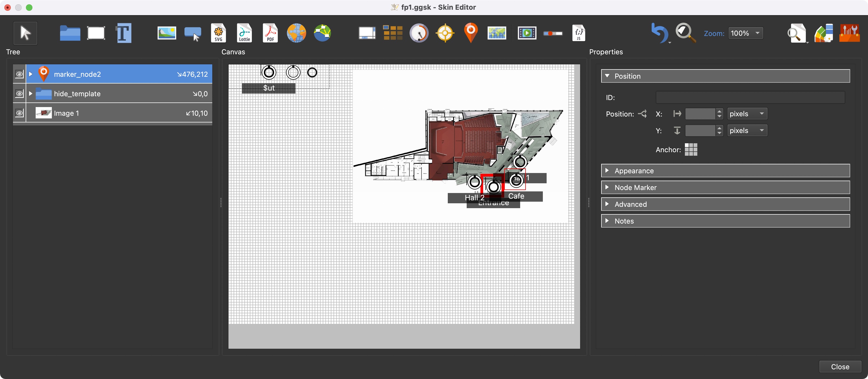Expand the hide_template tree node
The image size is (868, 379).
pyautogui.click(x=31, y=94)
